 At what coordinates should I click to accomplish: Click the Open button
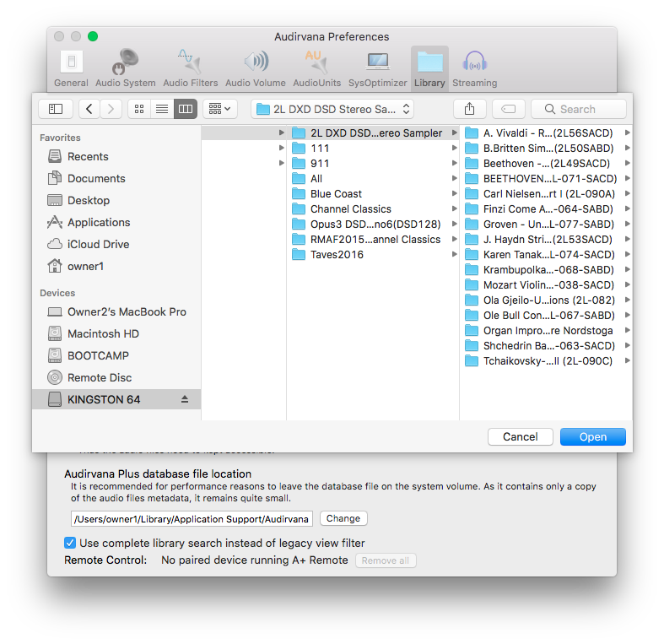point(593,437)
